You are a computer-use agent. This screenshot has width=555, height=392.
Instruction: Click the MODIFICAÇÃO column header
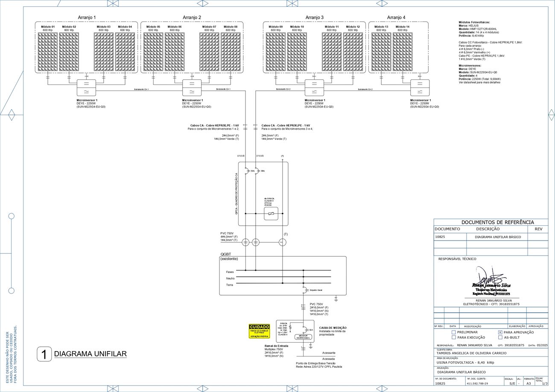(473, 326)
